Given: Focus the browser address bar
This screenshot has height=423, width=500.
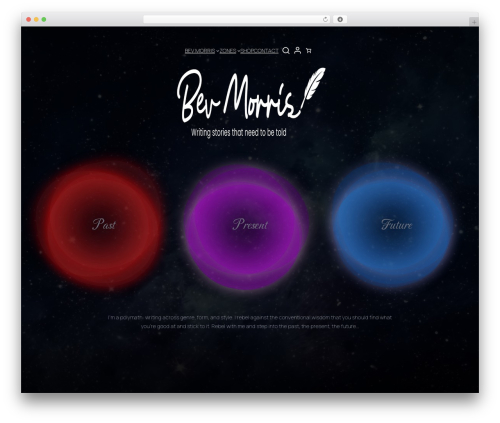Looking at the screenshot, I should pos(237,19).
